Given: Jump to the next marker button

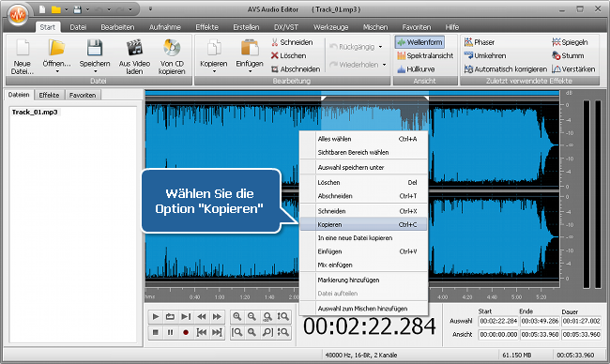Looking at the screenshot, I should (x=217, y=332).
